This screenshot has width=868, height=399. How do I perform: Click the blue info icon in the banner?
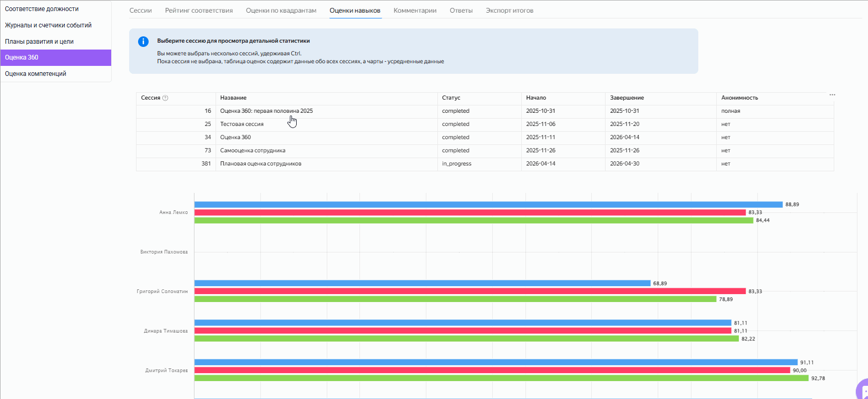[143, 42]
